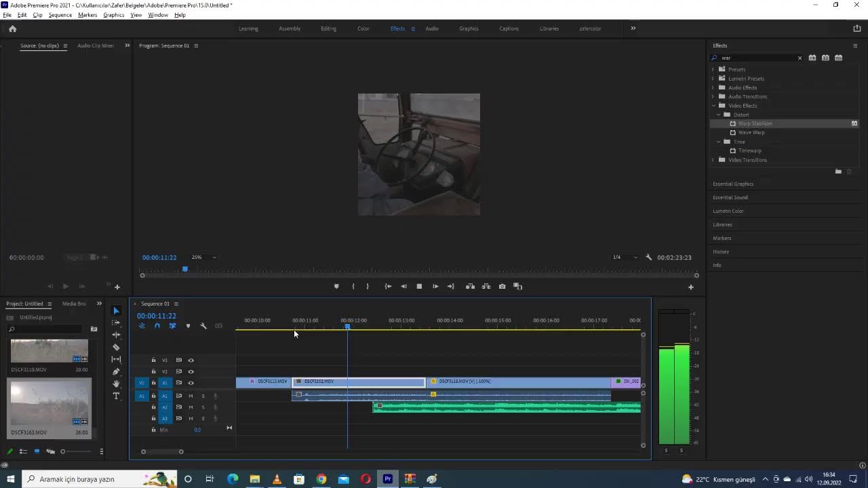The width and height of the screenshot is (868, 488).
Task: Expand the Audio Transitions folder
Action: click(713, 97)
